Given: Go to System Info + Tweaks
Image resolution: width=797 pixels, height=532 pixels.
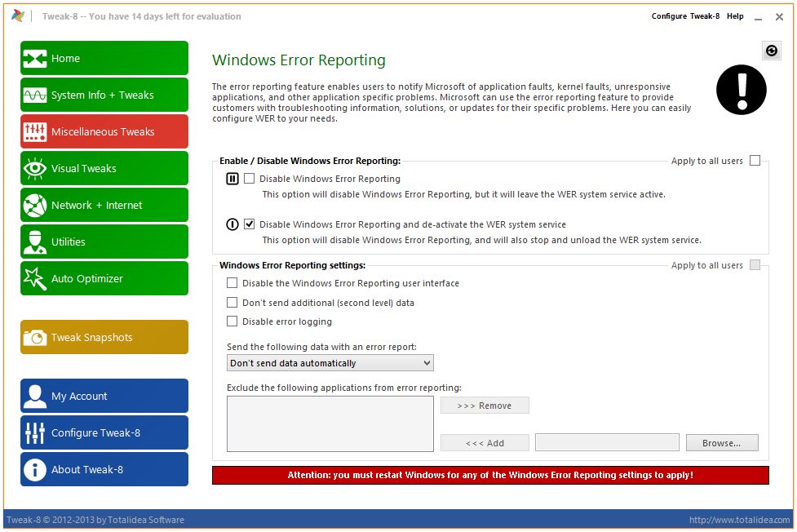Looking at the screenshot, I should [104, 95].
